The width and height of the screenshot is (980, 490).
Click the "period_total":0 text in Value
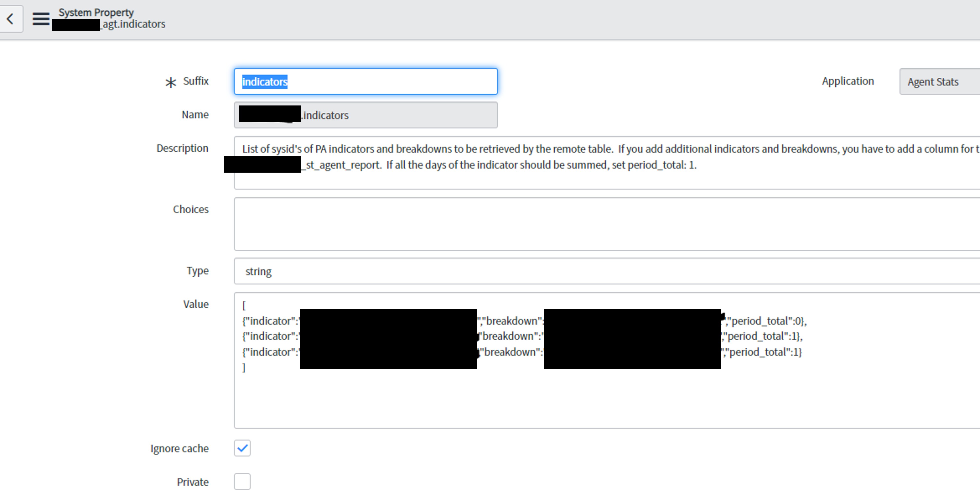[765, 321]
